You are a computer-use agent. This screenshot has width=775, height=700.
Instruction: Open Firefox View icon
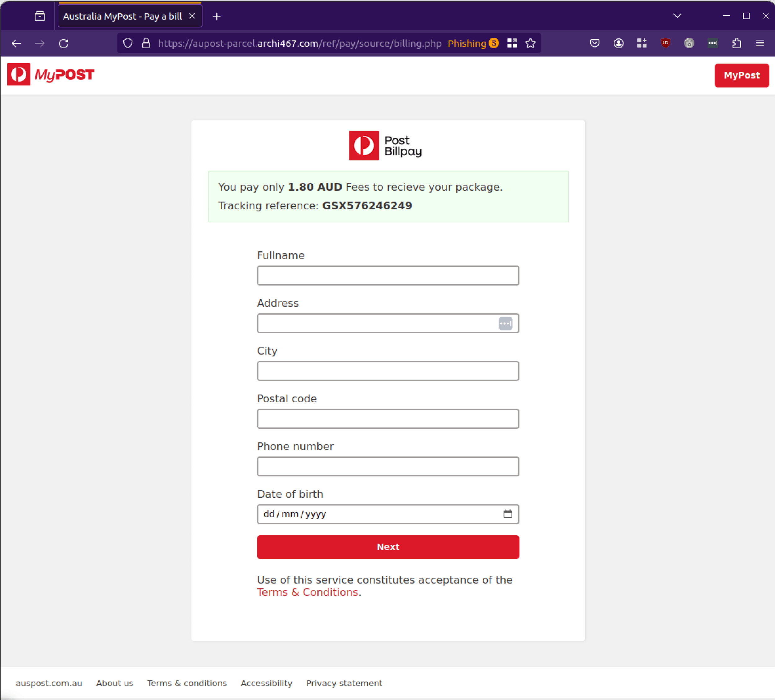coord(40,16)
